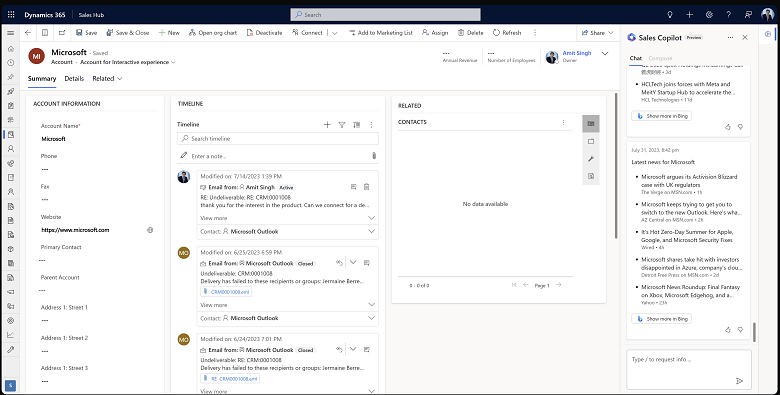780x395 pixels.
Task: Click the owner link Amit Singh
Action: tap(577, 53)
